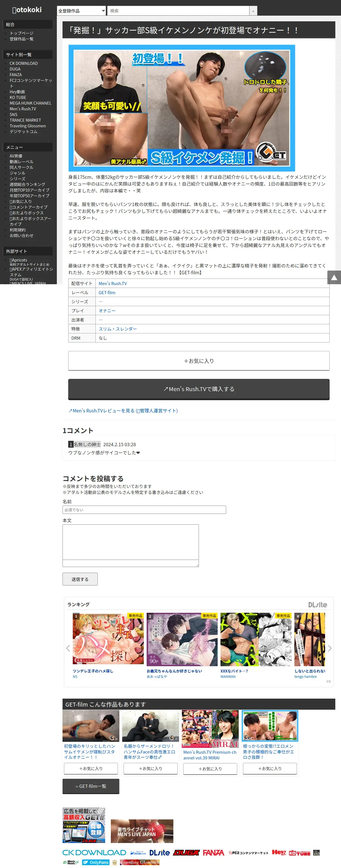Focus the 本文 comment textarea

[x=130, y=545]
